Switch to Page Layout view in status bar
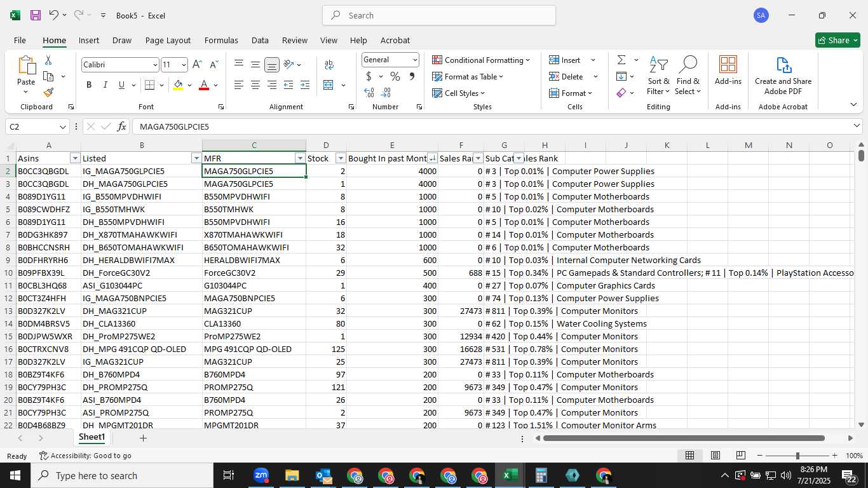Screen dimensions: 868x488 point(715,456)
